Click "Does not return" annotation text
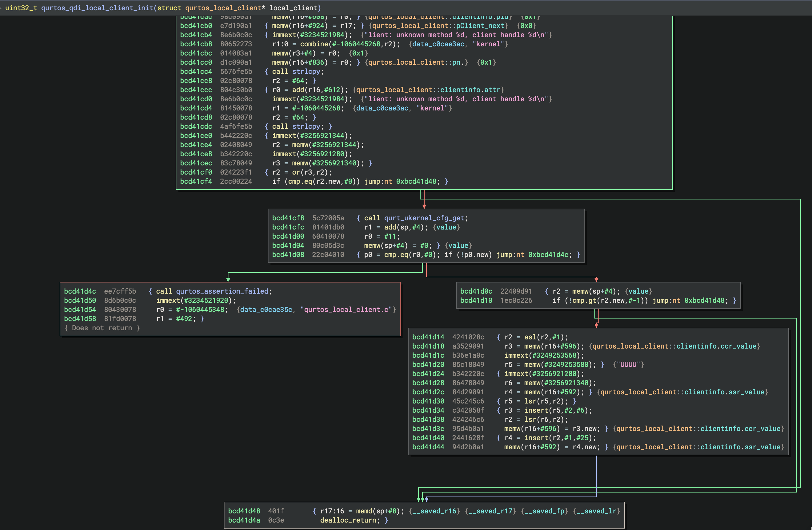The width and height of the screenshot is (812, 530). tap(102, 328)
